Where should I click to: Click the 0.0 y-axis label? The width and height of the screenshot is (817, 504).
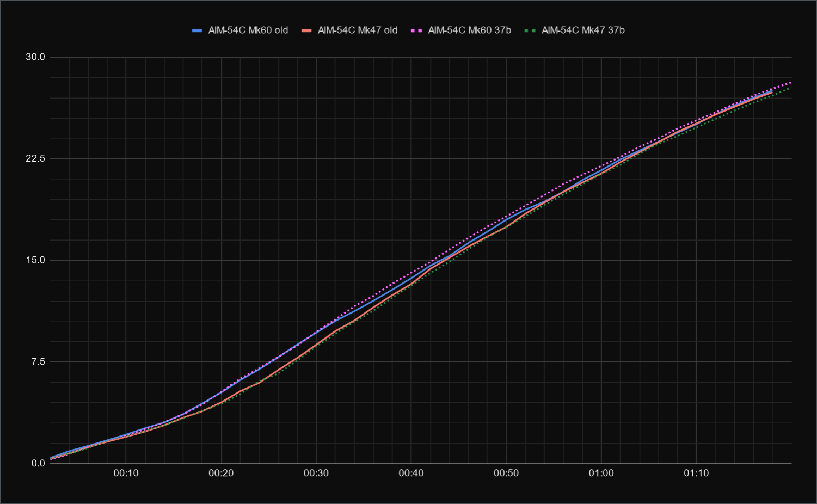tap(38, 463)
